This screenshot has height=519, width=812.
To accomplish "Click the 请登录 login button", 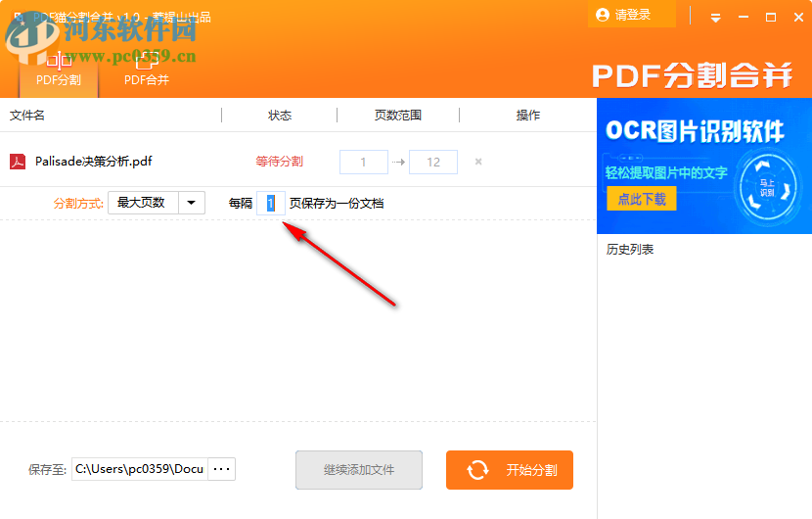I will tap(632, 15).
